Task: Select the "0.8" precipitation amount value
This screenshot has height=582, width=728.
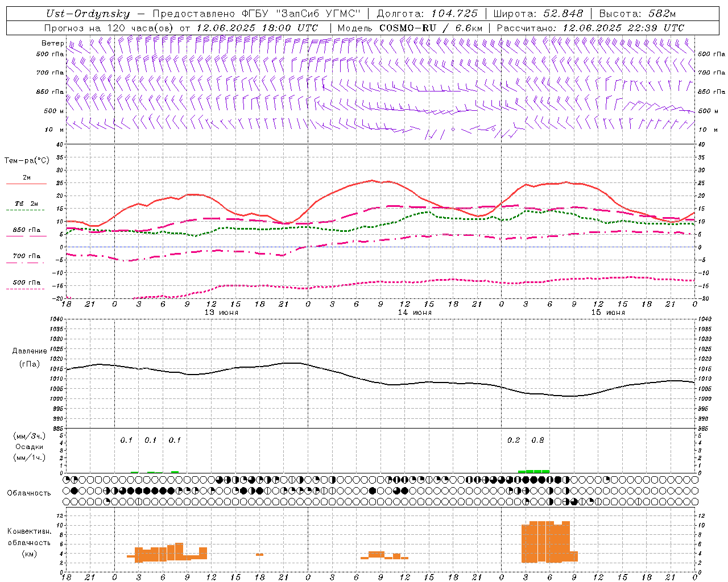Action: click(537, 440)
